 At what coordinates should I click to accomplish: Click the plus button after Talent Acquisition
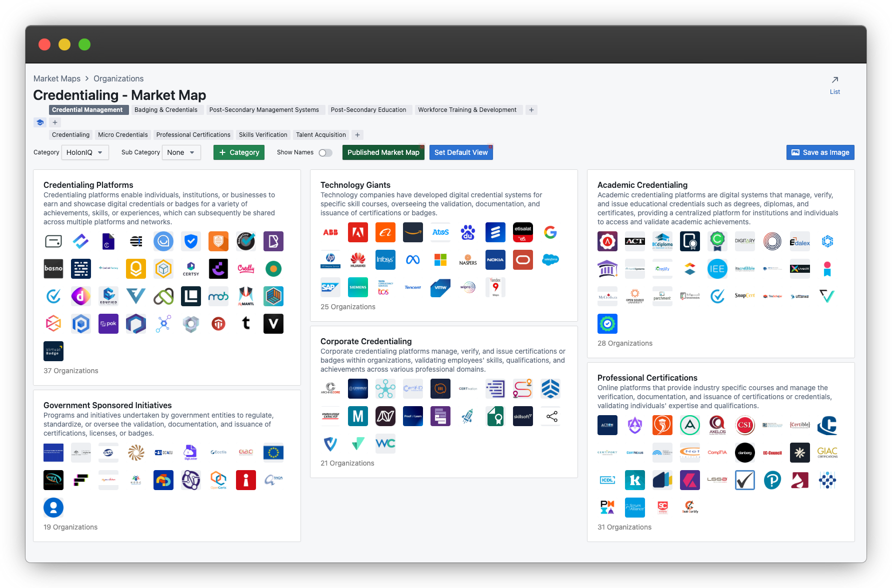(x=357, y=135)
